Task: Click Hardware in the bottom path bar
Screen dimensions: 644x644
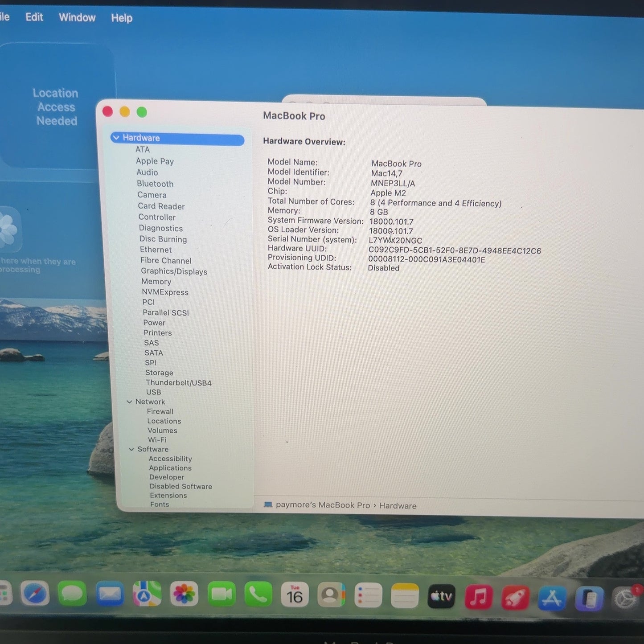Action: tap(398, 506)
